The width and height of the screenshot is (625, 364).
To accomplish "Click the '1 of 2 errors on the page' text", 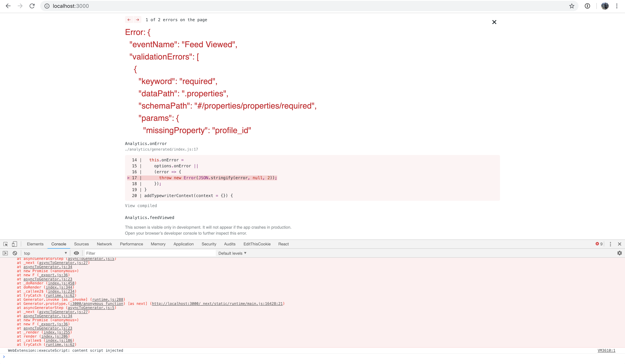I will [x=176, y=20].
